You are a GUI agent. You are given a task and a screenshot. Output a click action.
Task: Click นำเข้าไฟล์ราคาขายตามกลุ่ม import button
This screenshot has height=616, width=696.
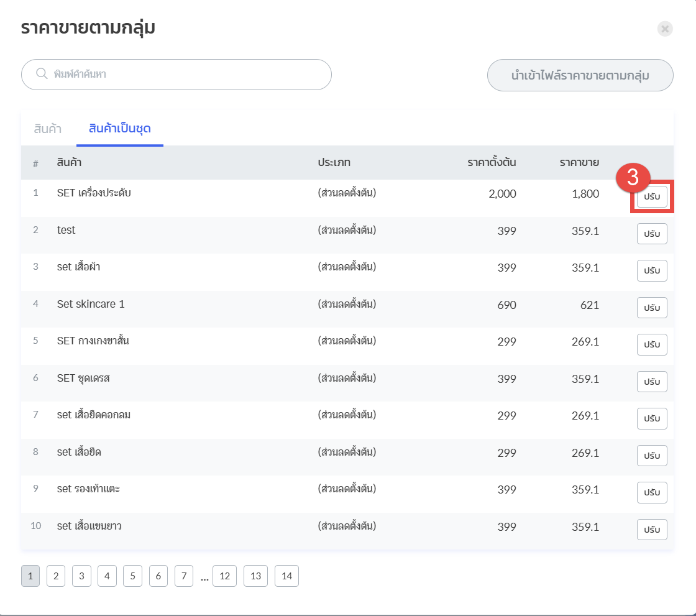coord(580,75)
